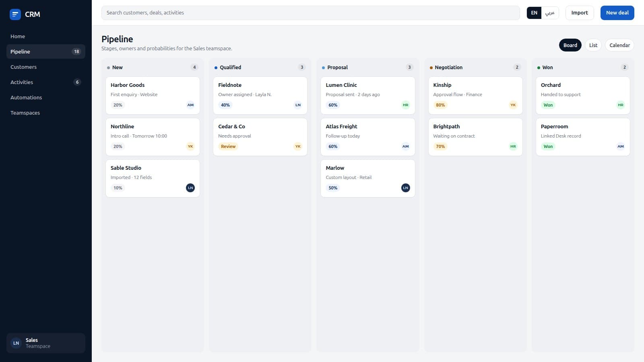Click the LN owner avatar on Sable Studio
The height and width of the screenshot is (362, 644).
coord(190,188)
